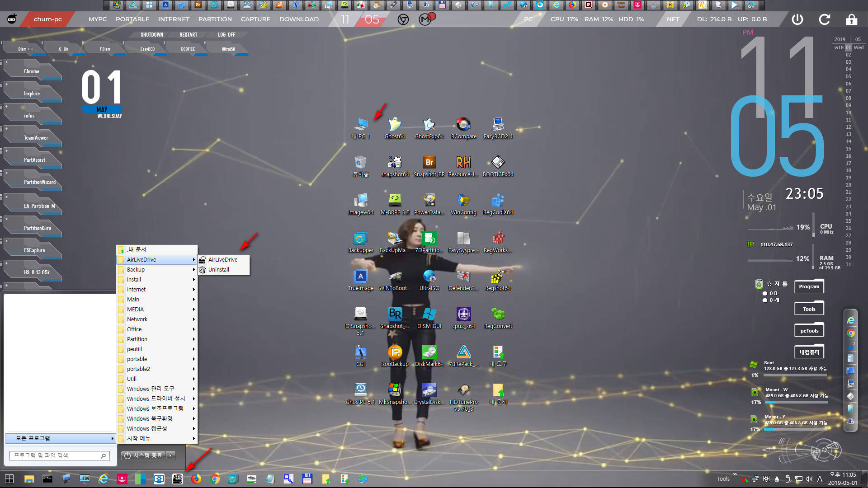Click the 프로그램 및 파일 검색 search box

tap(60, 455)
